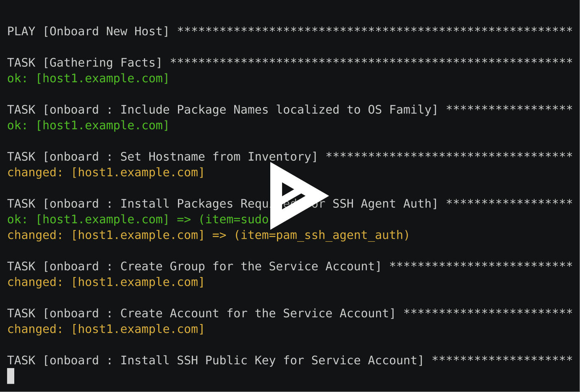This screenshot has height=392, width=580.
Task: Select 'Create Group for the Service Account' task
Action: (290, 267)
